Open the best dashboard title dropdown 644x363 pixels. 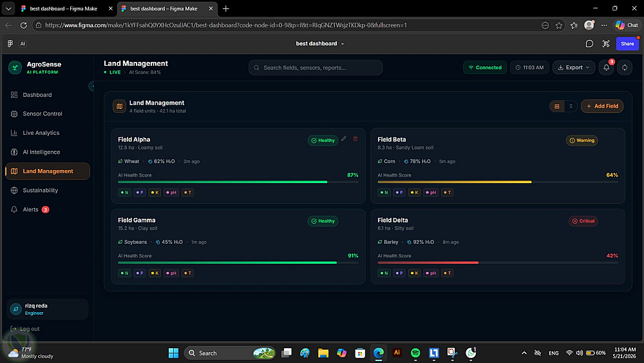320,44
